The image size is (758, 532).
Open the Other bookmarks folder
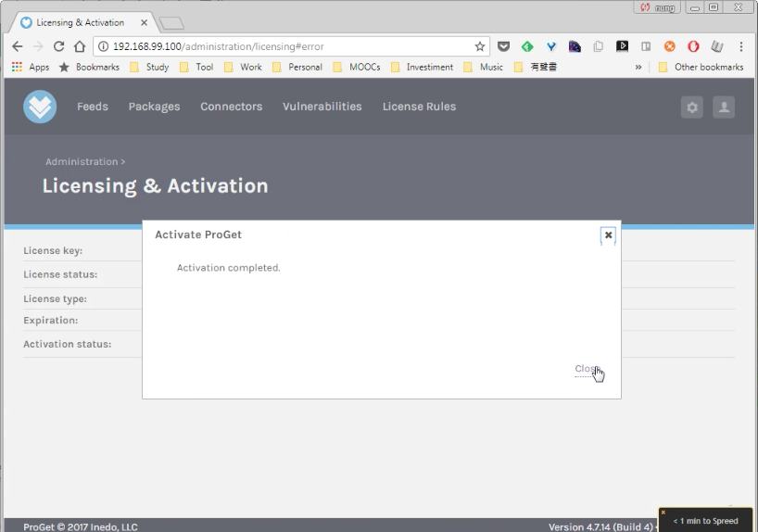pyautogui.click(x=701, y=68)
